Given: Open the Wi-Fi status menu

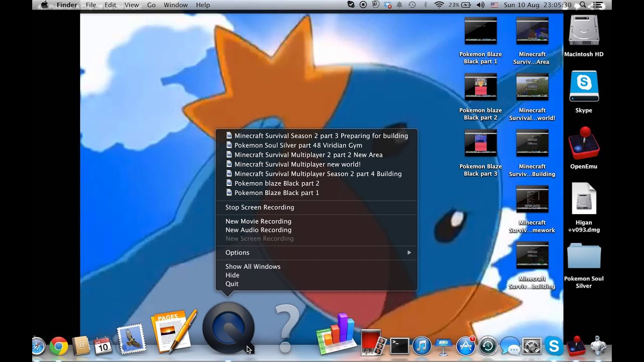Looking at the screenshot, I should tap(439, 5).
